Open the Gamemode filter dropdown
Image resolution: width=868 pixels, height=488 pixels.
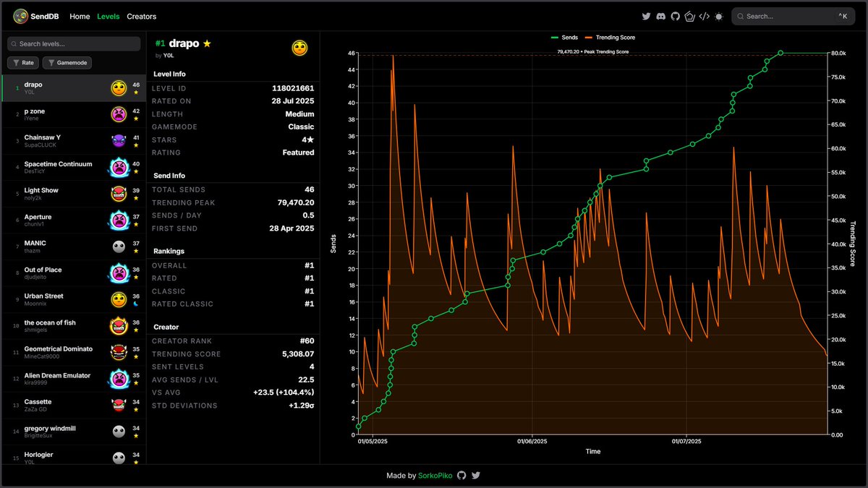tap(68, 63)
